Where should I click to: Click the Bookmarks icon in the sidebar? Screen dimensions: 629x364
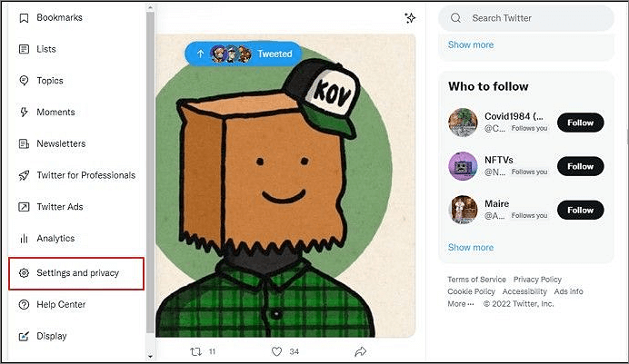click(x=24, y=18)
